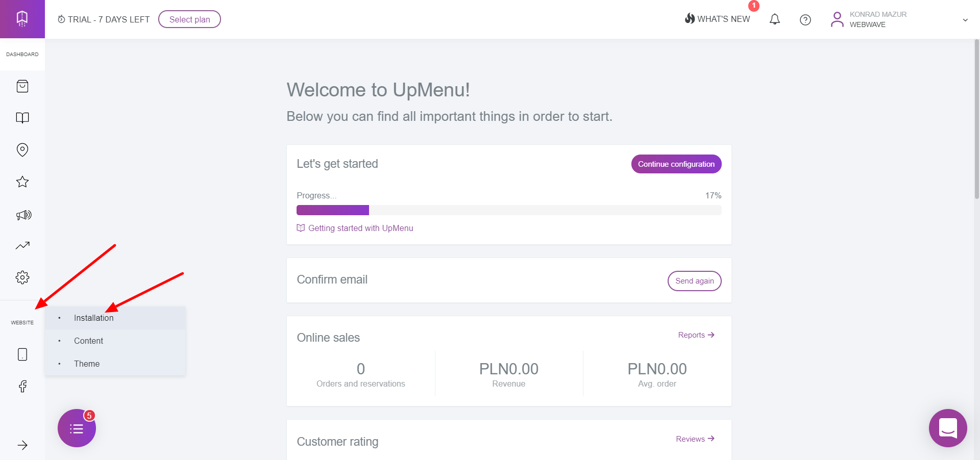The image size is (980, 460).
Task: Select Installation from the Website submenu
Action: [x=94, y=318]
